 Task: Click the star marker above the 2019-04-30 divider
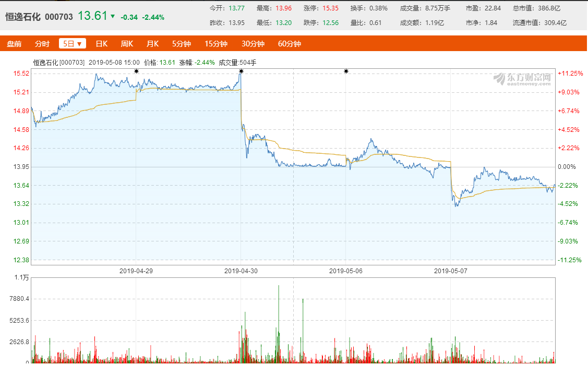(241, 71)
